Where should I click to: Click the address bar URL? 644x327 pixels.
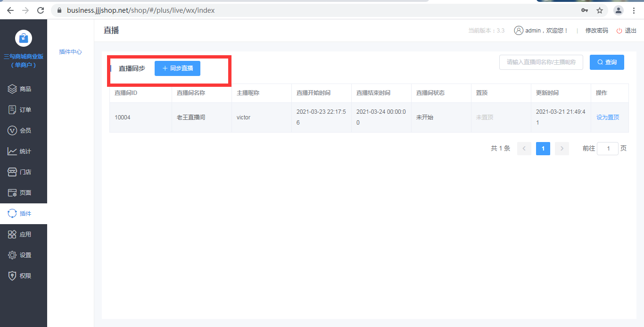tap(140, 10)
